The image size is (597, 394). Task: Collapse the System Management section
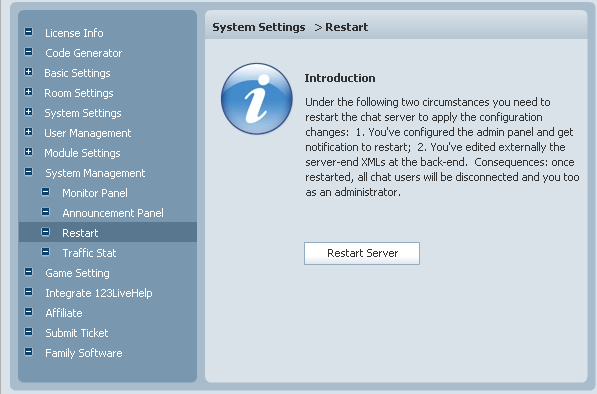click(x=29, y=172)
